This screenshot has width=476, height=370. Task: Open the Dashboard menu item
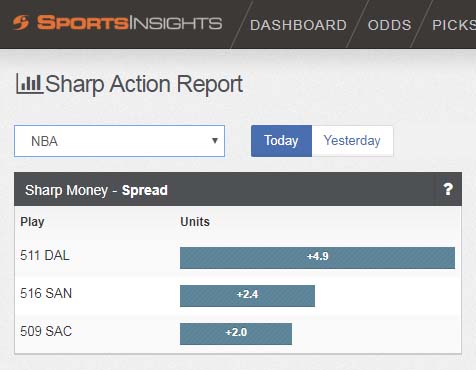coord(298,25)
